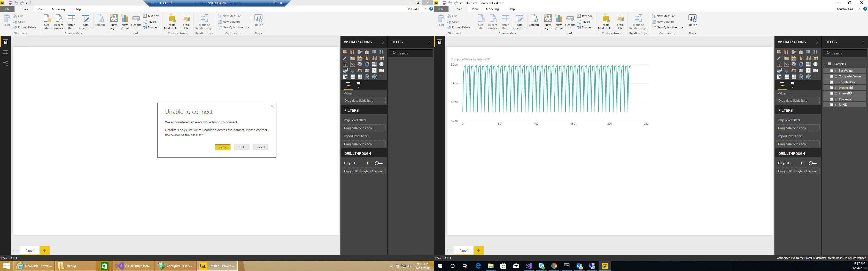Select the ComputedValue by IntervalID line chart
This screenshot has width=868, height=271.
point(549,92)
